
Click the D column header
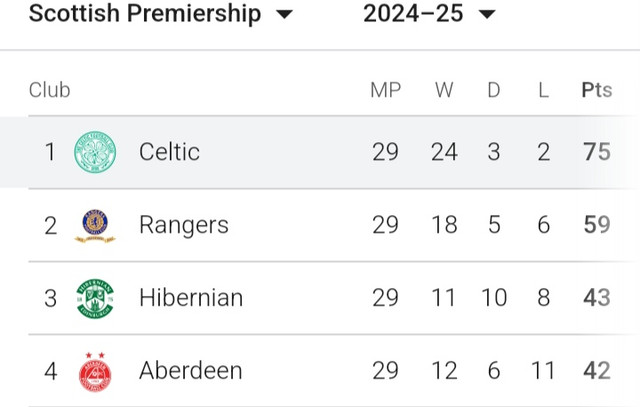[x=494, y=90]
